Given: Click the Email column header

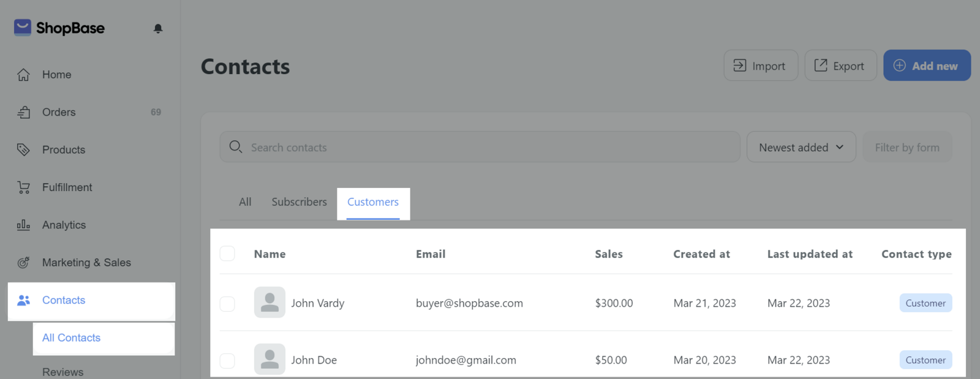Looking at the screenshot, I should coord(431,254).
